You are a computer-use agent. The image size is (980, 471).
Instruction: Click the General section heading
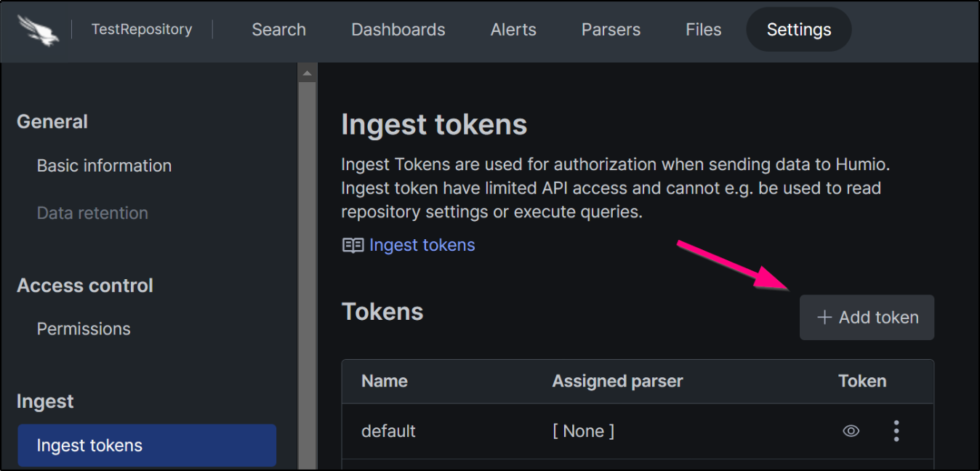pyautogui.click(x=52, y=121)
